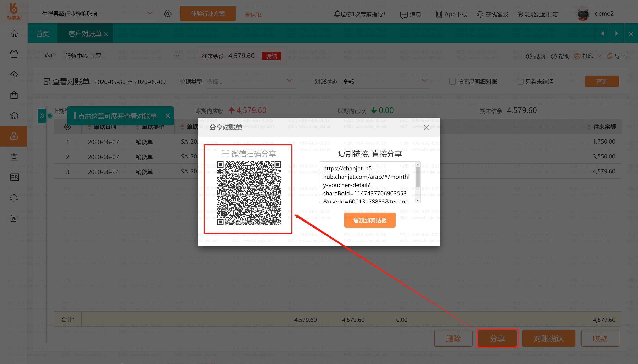The width and height of the screenshot is (638, 364).
Task: Expand the 打印 dropdown arrow
Action: click(599, 56)
